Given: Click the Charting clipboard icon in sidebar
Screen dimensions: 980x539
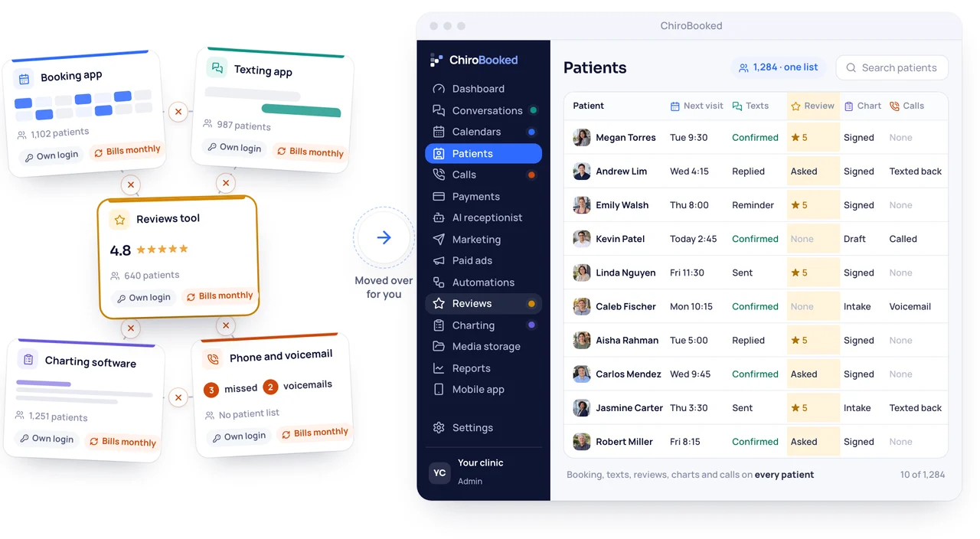Looking at the screenshot, I should [439, 325].
